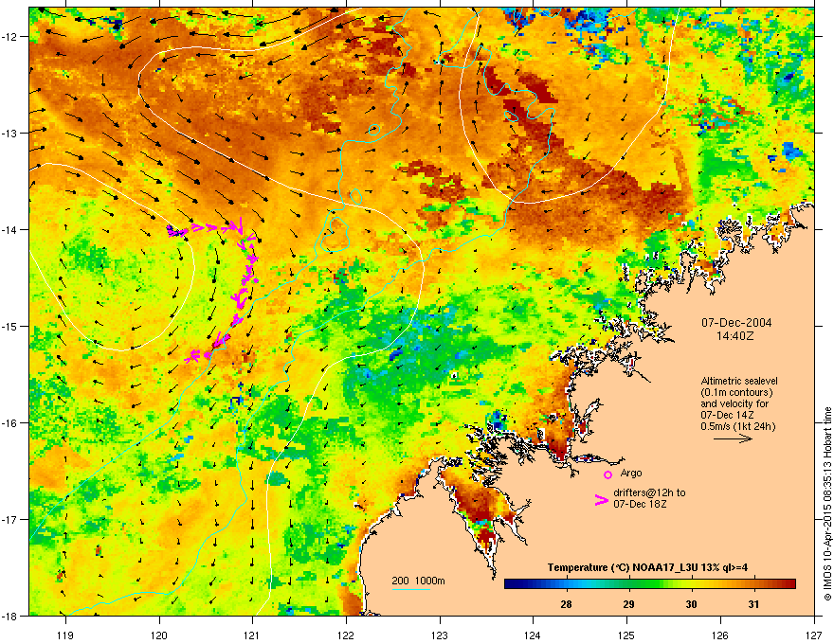Image resolution: width=834 pixels, height=644 pixels.
Task: Click latitude axis label -16
Action: point(9,422)
